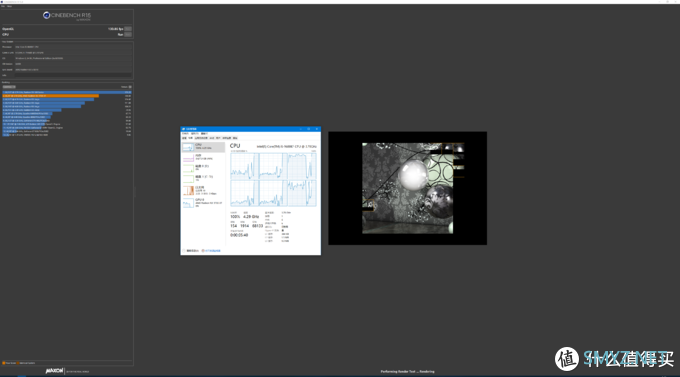Select the orange highlighted ranking row
680x377 pixels.
67,96
